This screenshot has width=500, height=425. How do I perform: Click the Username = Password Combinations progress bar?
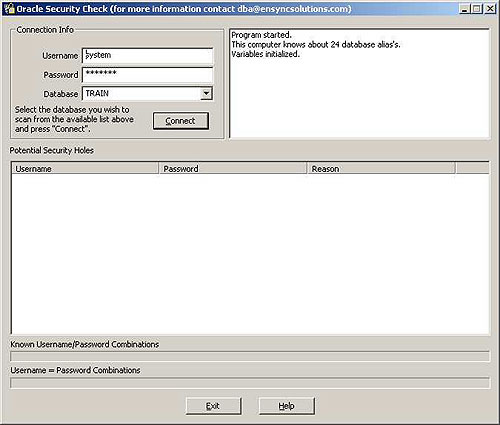250,383
